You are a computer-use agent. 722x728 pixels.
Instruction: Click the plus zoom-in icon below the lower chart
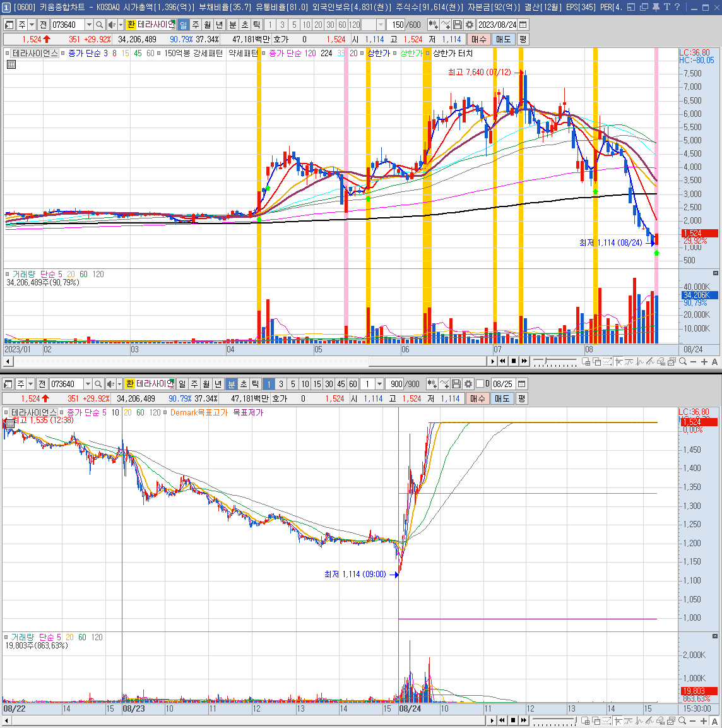pos(704,720)
